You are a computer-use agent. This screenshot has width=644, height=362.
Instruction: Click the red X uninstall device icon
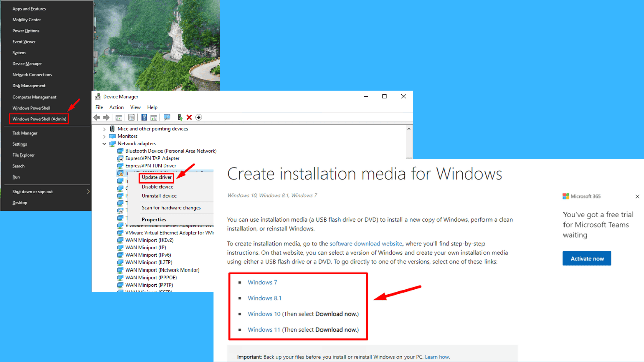(189, 117)
